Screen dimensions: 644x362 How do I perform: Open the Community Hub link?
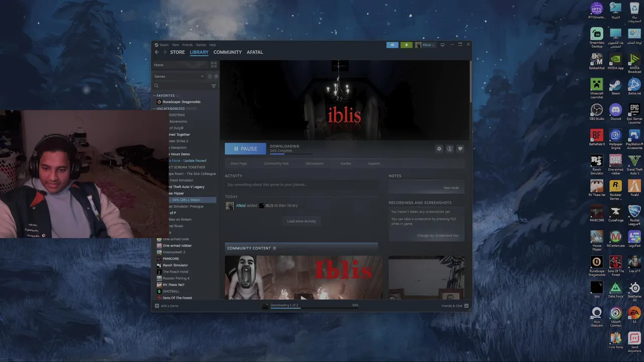pyautogui.click(x=276, y=163)
